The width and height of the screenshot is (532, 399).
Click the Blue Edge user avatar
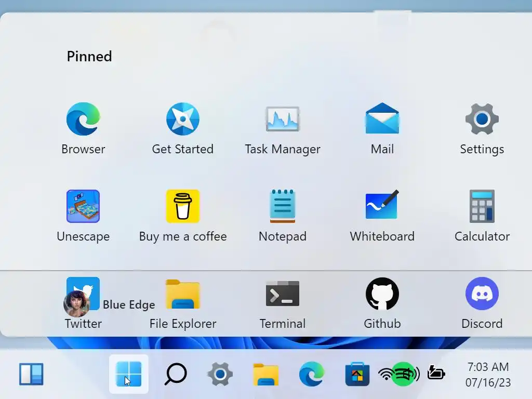tap(77, 304)
